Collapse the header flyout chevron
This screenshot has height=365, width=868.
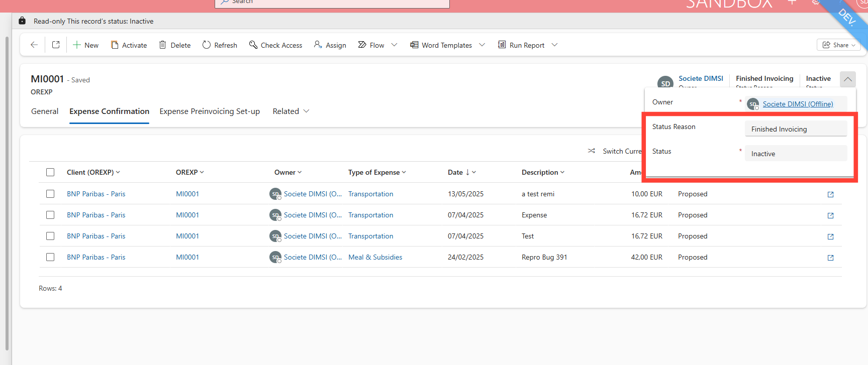coord(848,79)
